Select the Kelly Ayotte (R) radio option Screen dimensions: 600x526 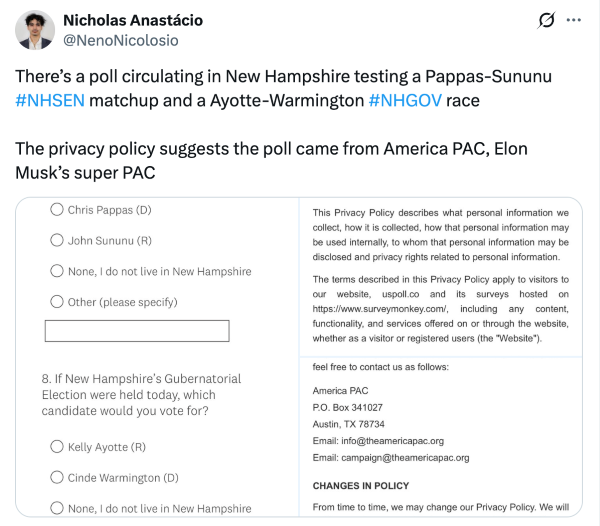[56, 447]
